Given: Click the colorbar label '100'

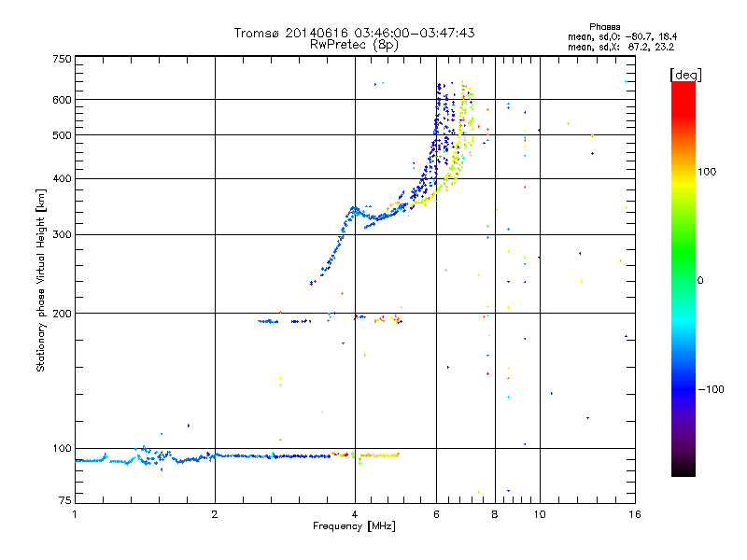Looking at the screenshot, I should [x=707, y=172].
